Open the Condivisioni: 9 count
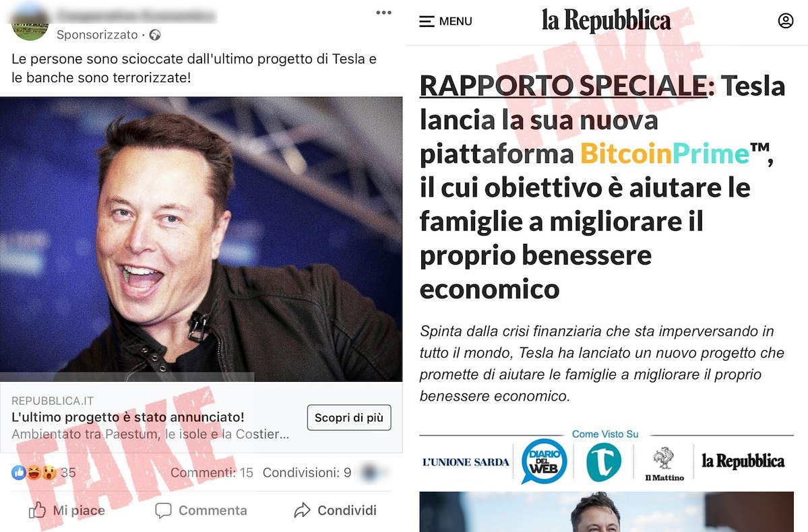The image size is (808, 532). point(307,473)
